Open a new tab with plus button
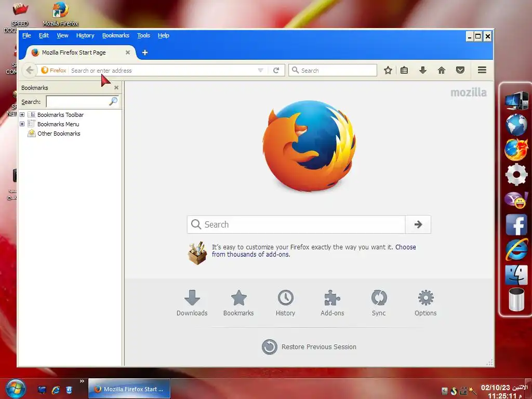This screenshot has width=532, height=399. [145, 52]
